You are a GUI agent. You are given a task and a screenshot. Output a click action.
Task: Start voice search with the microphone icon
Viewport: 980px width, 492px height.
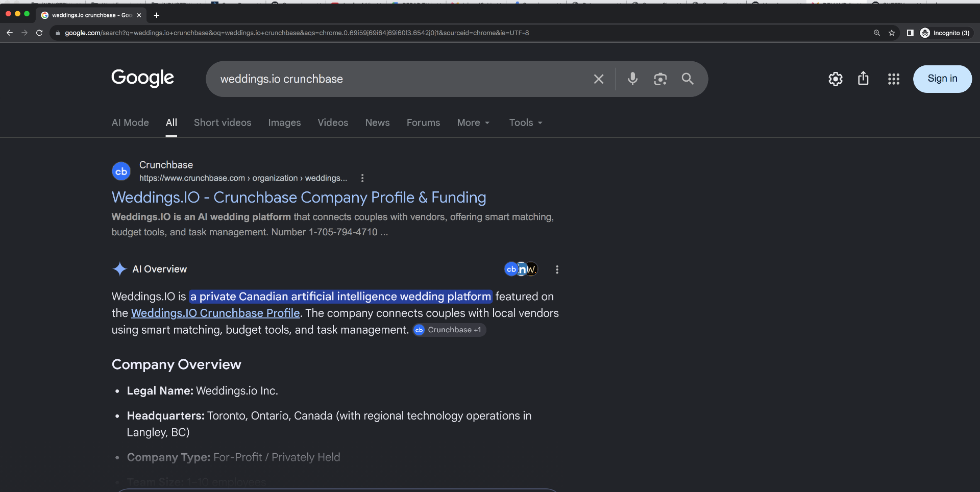pos(633,79)
